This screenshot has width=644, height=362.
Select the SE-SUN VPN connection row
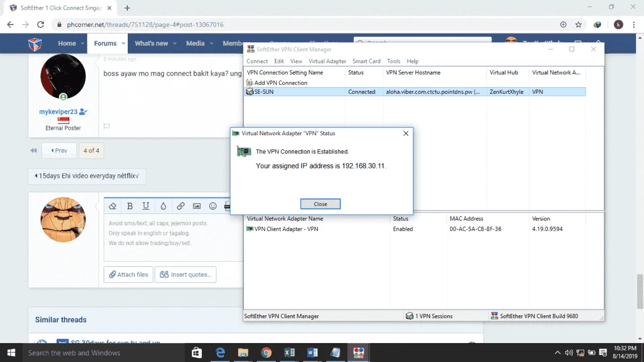click(415, 92)
